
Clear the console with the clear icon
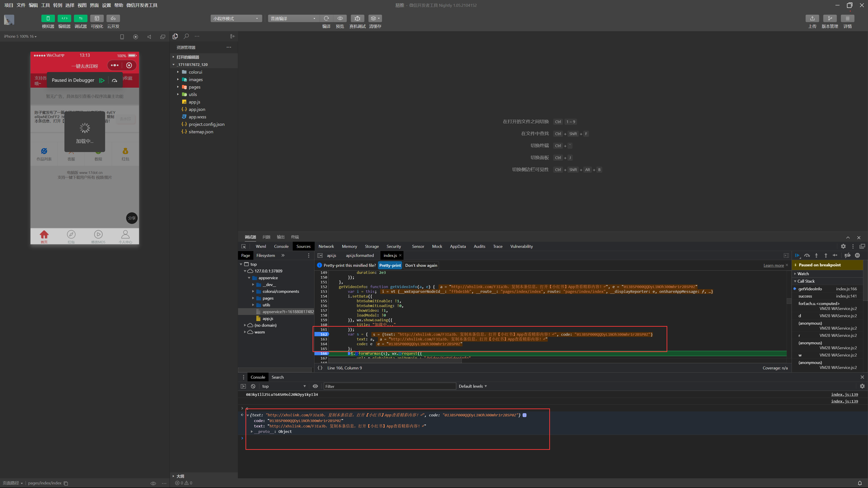(253, 386)
